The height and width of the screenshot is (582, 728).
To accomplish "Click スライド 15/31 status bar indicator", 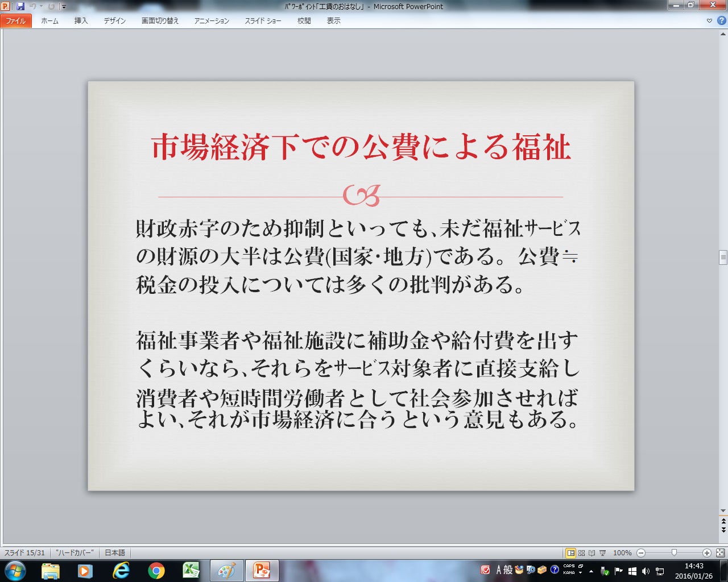I will pos(24,552).
